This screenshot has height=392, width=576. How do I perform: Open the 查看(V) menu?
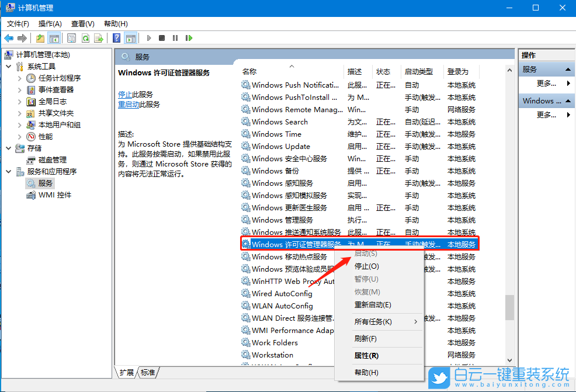point(82,24)
